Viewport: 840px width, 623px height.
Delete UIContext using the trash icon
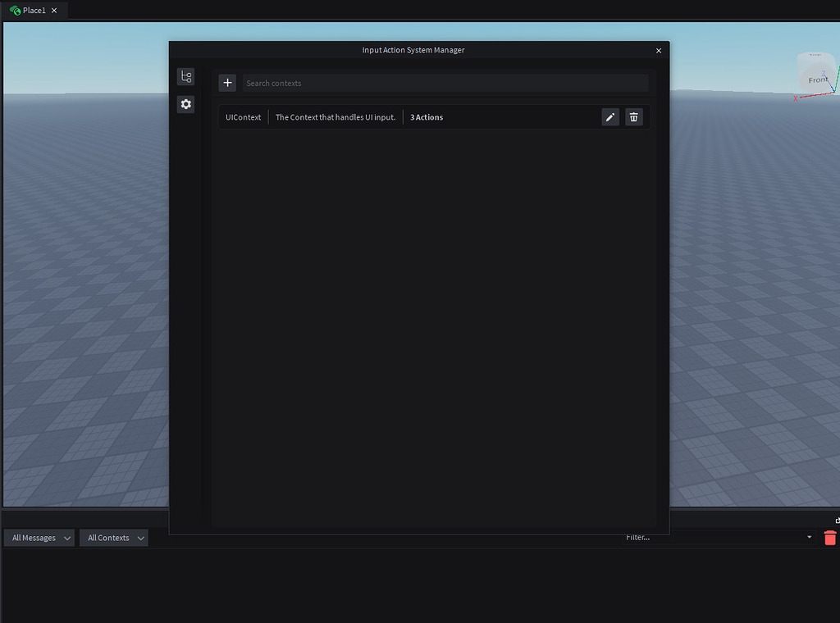633,116
